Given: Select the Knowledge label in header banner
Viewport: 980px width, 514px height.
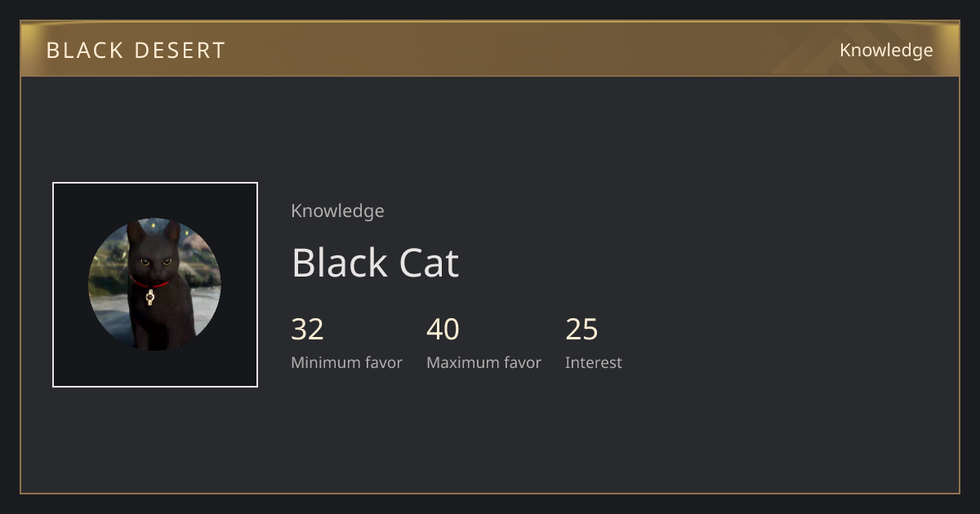Looking at the screenshot, I should click(x=886, y=51).
